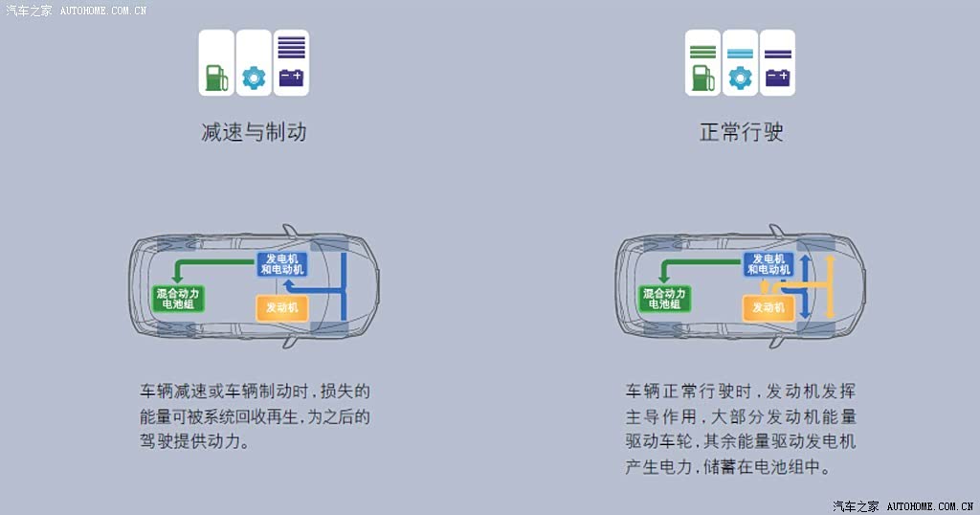This screenshot has height=515, width=980.
Task: Click the fuel pump icon above 正常行驶
Action: point(702,78)
